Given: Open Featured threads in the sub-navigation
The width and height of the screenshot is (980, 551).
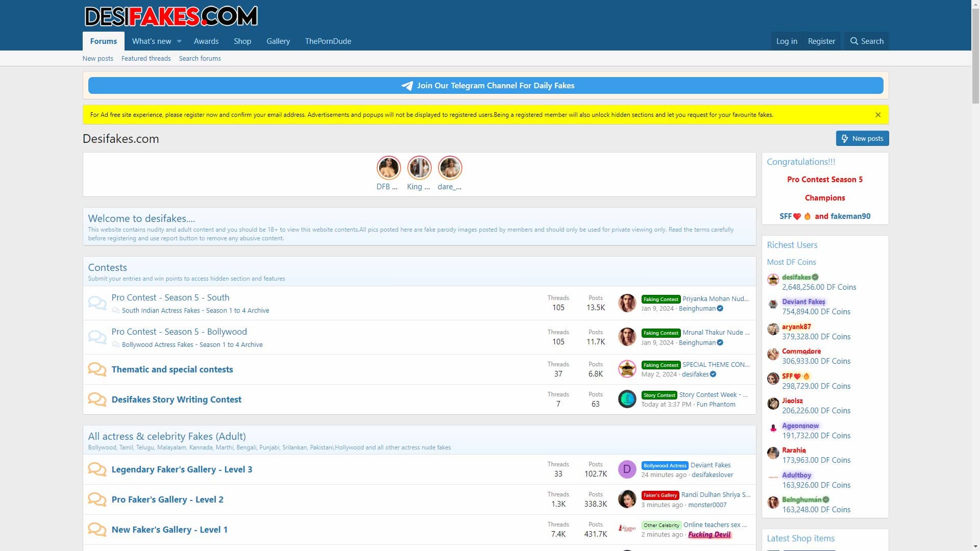Looking at the screenshot, I should 146,59.
